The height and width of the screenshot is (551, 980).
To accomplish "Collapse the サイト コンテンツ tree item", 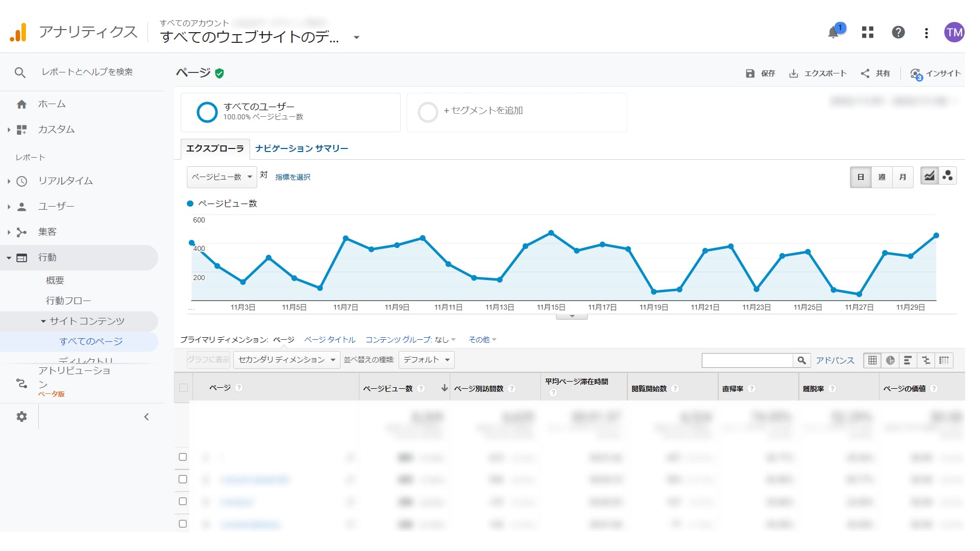I will click(43, 321).
